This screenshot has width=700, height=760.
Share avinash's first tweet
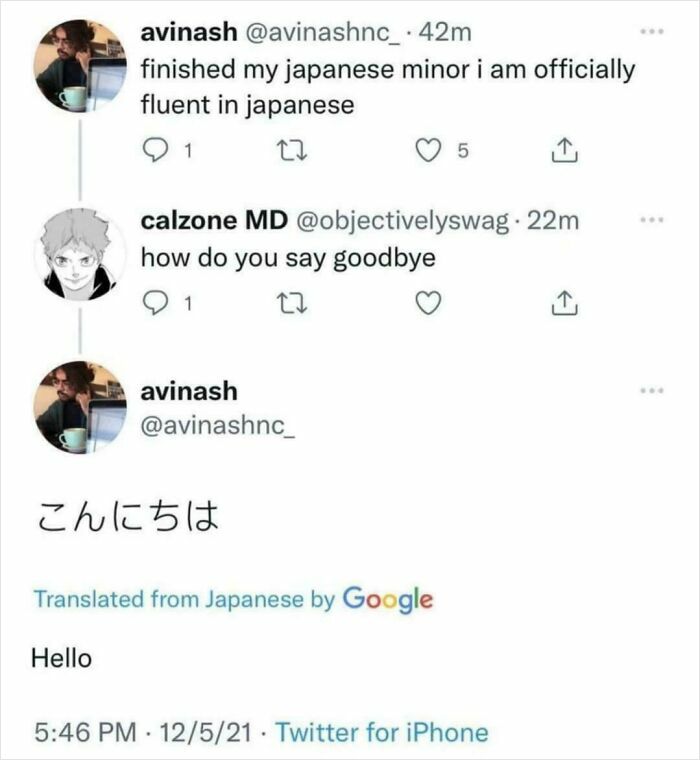pos(565,151)
